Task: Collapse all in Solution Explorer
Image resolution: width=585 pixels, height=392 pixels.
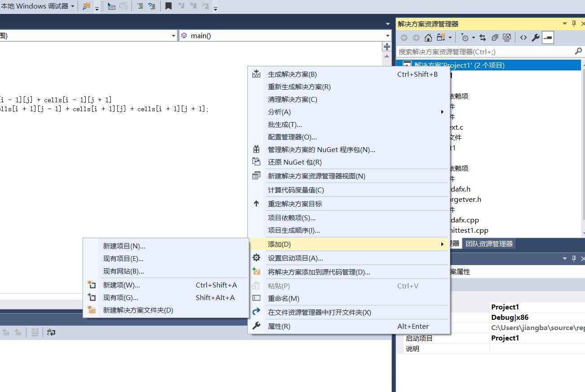Action: [x=495, y=38]
